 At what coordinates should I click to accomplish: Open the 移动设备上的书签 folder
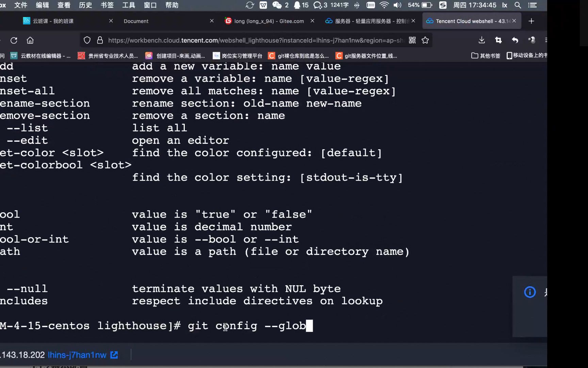pos(527,56)
